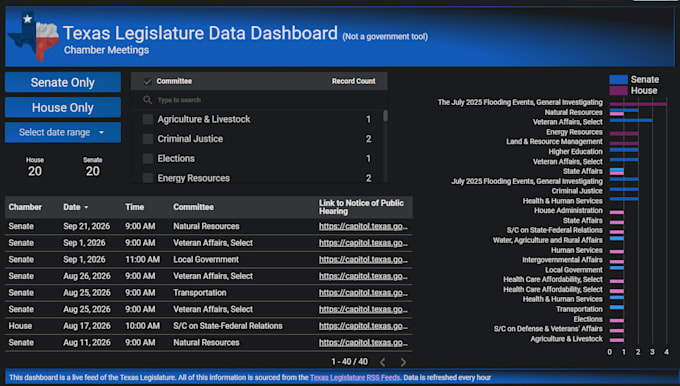The image size is (680, 386).
Task: Click the House Only button
Action: (63, 108)
